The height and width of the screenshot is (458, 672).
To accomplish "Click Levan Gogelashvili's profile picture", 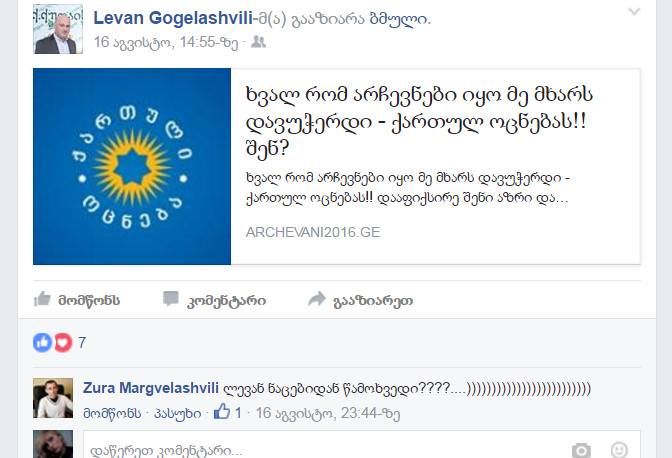I will click(x=58, y=29).
